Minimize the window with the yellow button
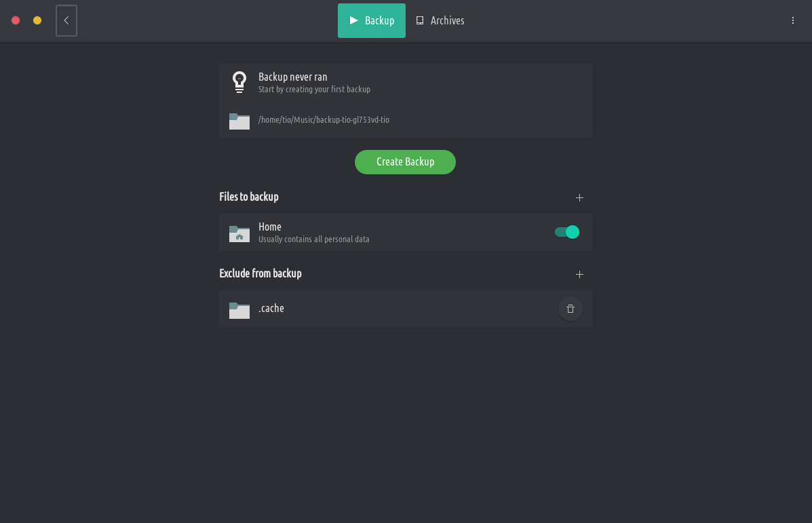The height and width of the screenshot is (523, 812). click(x=37, y=20)
